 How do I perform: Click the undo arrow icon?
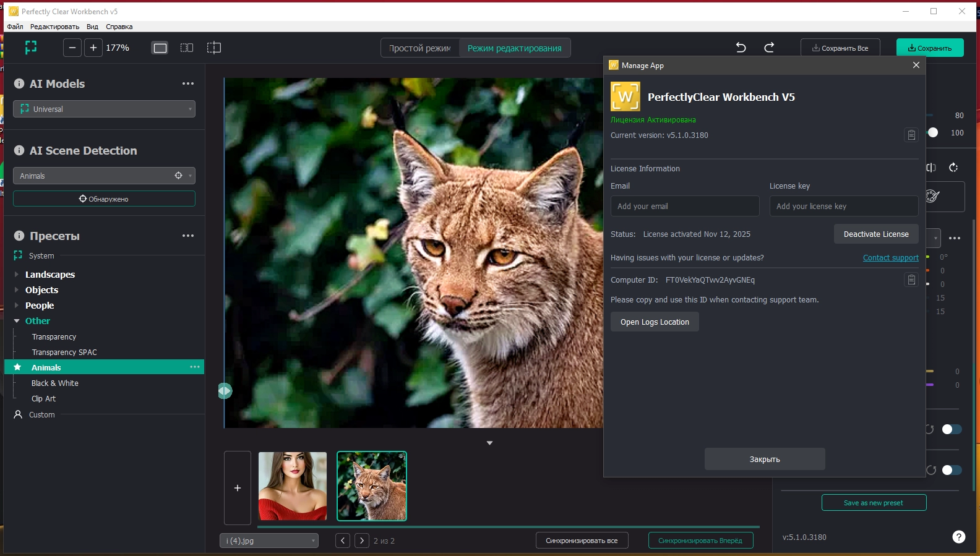(741, 48)
